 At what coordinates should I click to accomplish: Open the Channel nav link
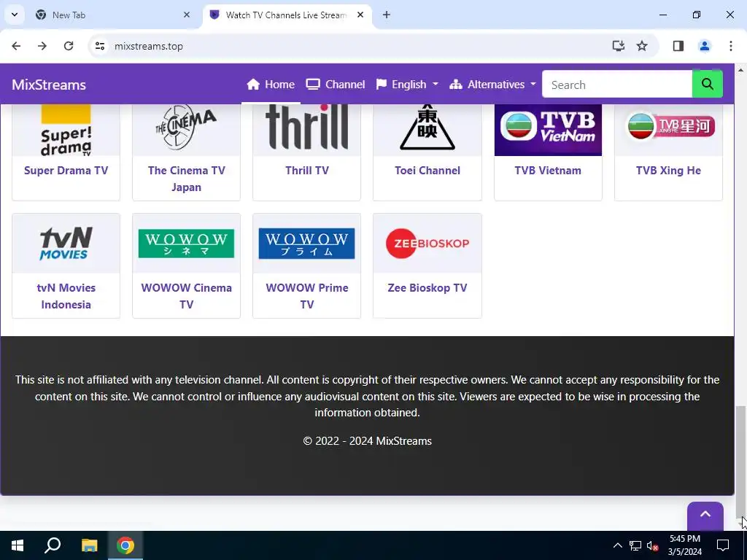pyautogui.click(x=336, y=85)
